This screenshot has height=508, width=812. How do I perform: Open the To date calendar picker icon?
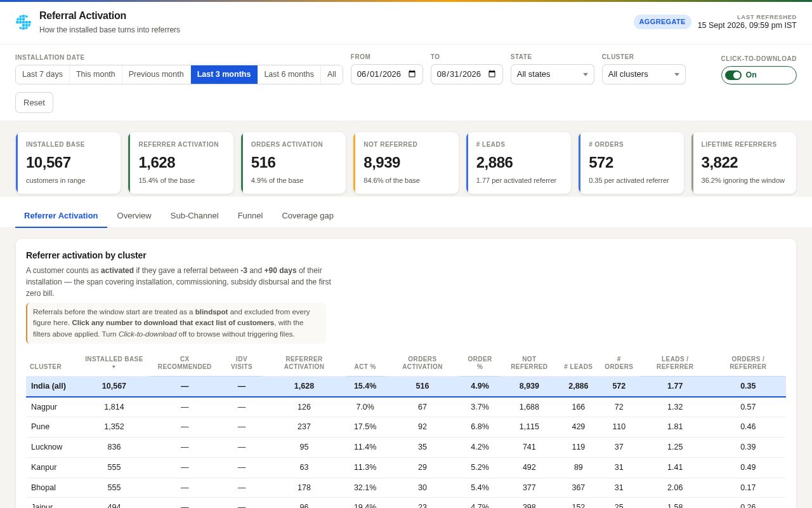(492, 74)
